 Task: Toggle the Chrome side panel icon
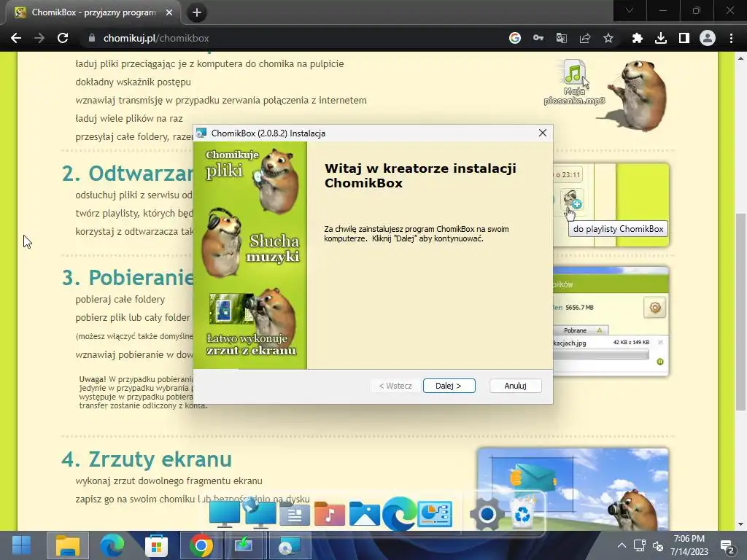point(684,38)
